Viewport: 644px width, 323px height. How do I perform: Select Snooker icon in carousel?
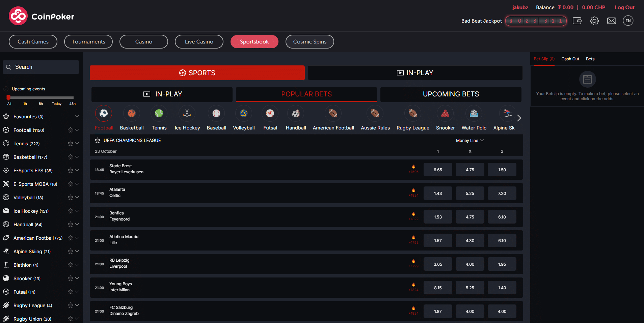445,113
